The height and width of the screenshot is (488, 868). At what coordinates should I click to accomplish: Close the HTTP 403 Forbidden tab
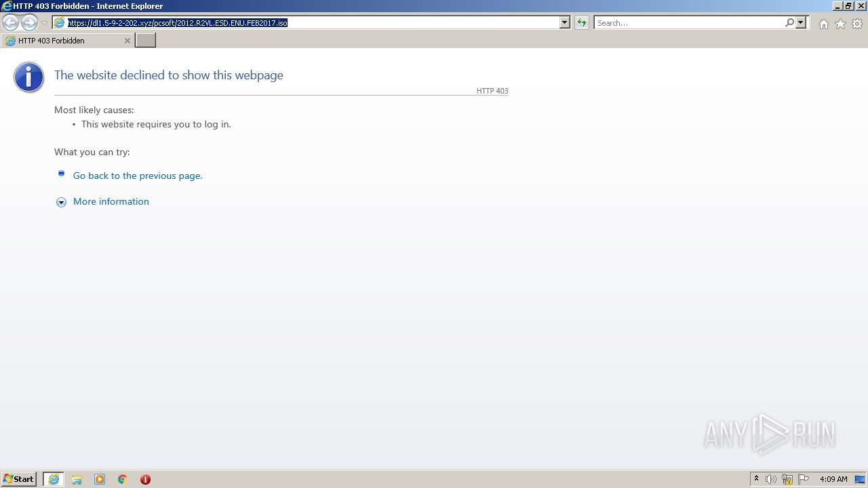[127, 41]
